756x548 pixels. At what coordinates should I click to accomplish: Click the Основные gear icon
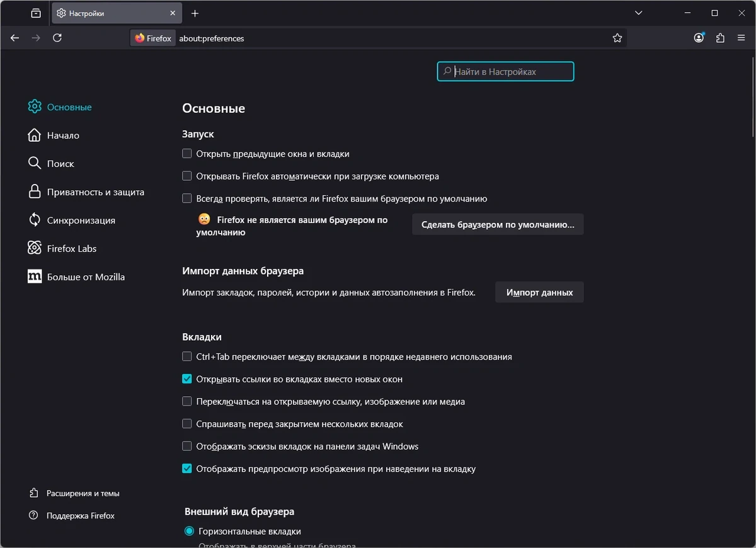(x=35, y=107)
